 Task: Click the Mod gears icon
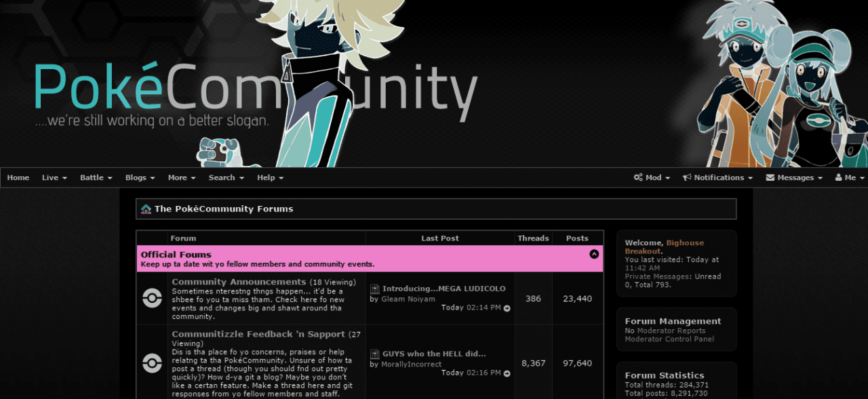638,177
